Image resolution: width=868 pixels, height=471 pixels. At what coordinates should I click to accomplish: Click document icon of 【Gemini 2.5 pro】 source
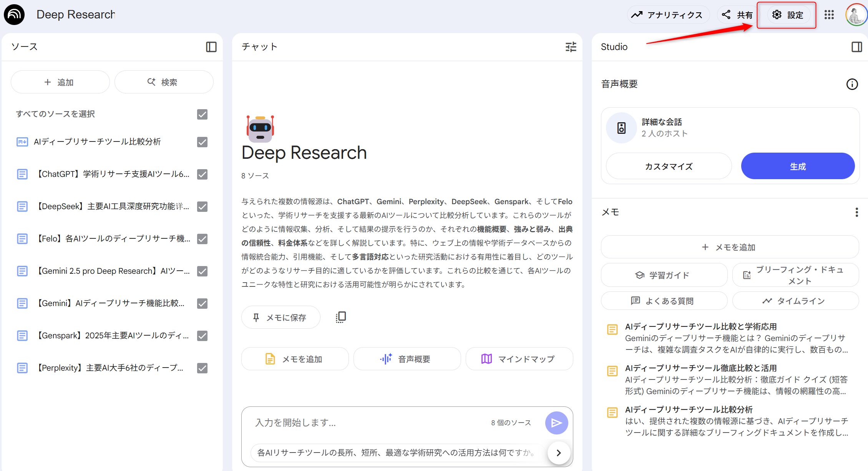22,271
